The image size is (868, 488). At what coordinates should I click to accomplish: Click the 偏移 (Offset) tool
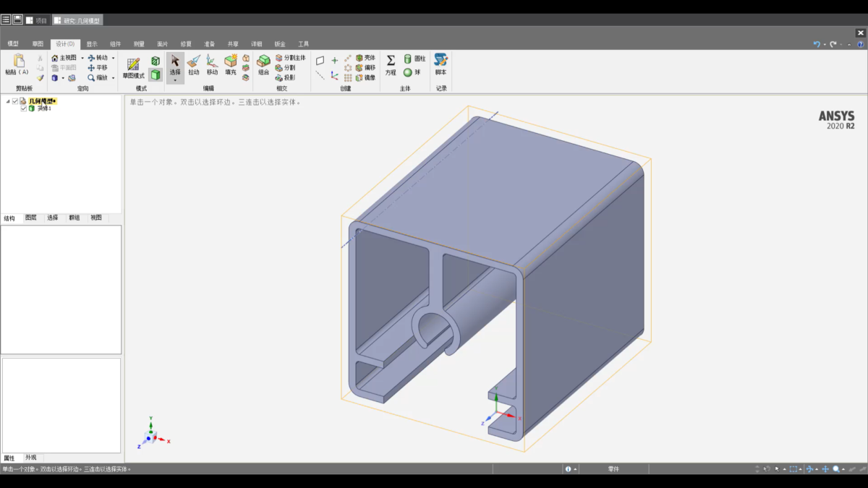365,67
